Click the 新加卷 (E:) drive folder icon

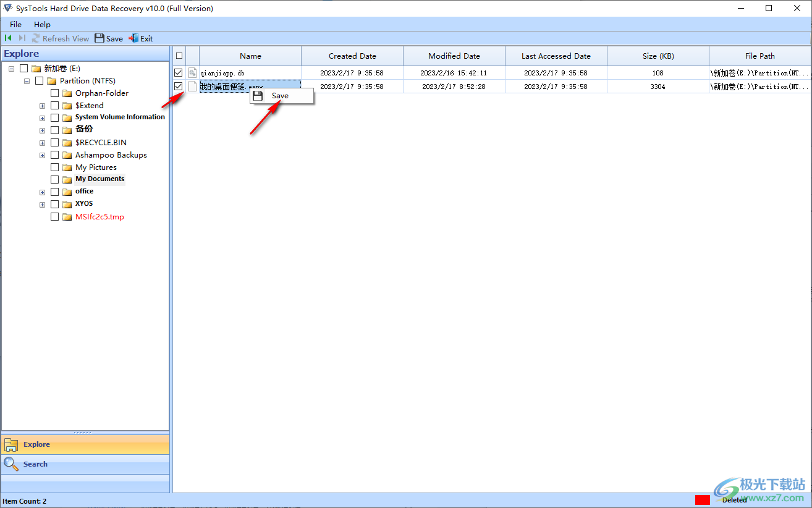36,69
